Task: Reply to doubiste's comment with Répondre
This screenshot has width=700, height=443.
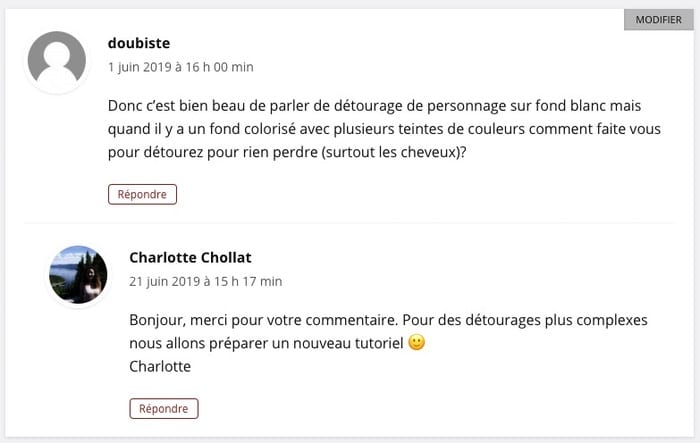Action: (142, 194)
